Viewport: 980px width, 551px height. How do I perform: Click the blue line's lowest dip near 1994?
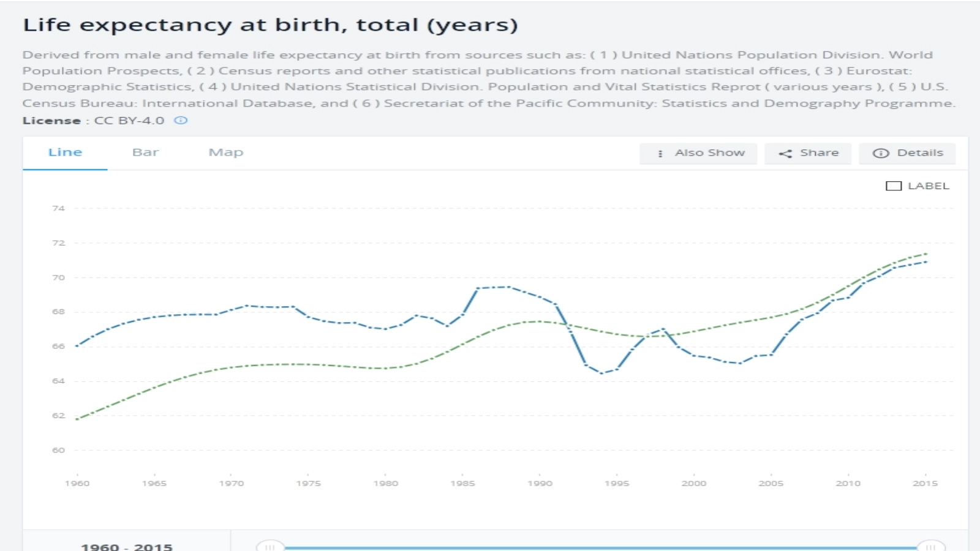[601, 373]
